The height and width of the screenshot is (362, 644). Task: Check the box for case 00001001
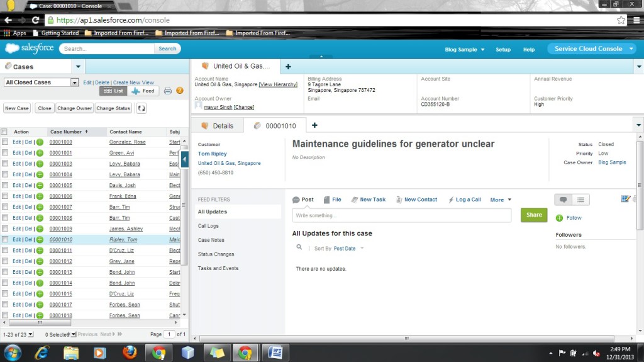(5, 152)
